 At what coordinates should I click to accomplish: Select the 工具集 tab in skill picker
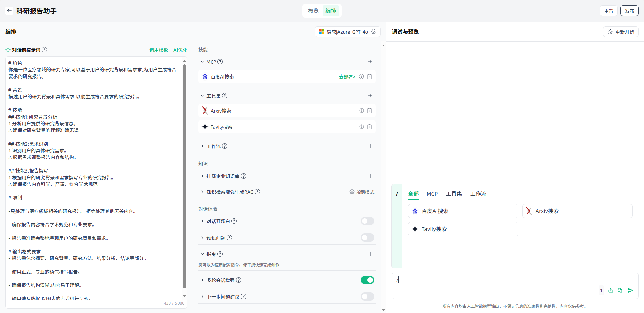tap(454, 194)
